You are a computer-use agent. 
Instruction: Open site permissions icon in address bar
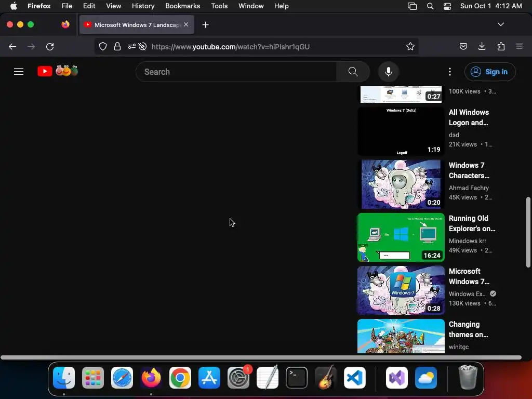[x=131, y=46]
